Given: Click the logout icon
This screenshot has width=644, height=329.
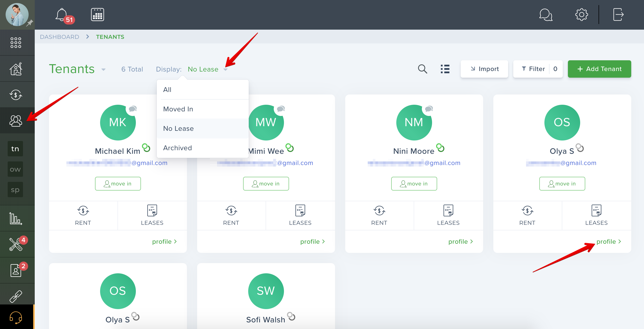Looking at the screenshot, I should [618, 15].
